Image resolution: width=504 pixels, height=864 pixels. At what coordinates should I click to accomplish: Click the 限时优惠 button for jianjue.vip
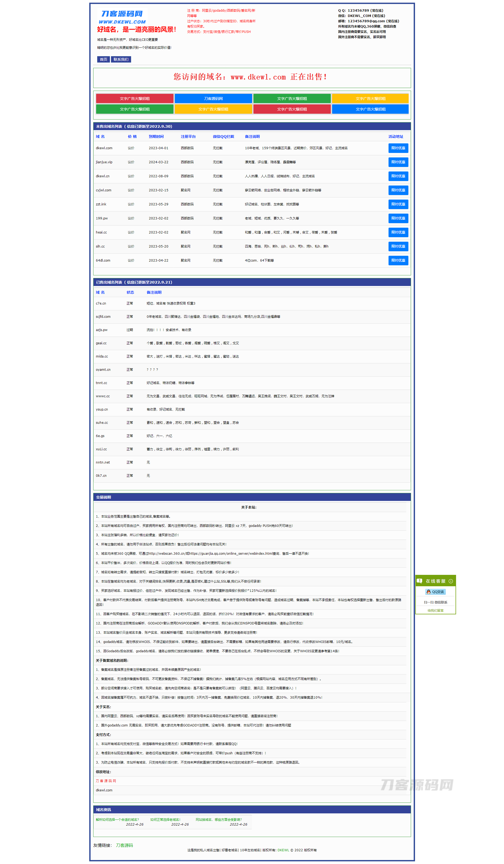[398, 162]
